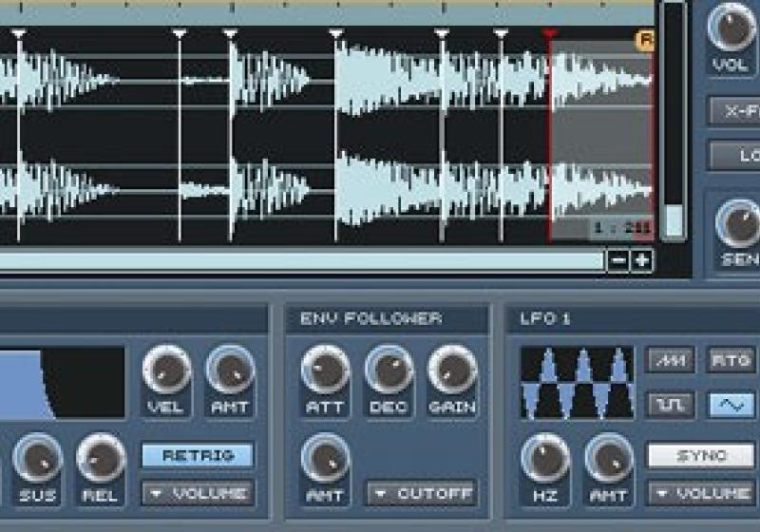Viewport: 760px width, 532px height.
Task: Select the sawtooth LFO waveform button
Action: (671, 360)
